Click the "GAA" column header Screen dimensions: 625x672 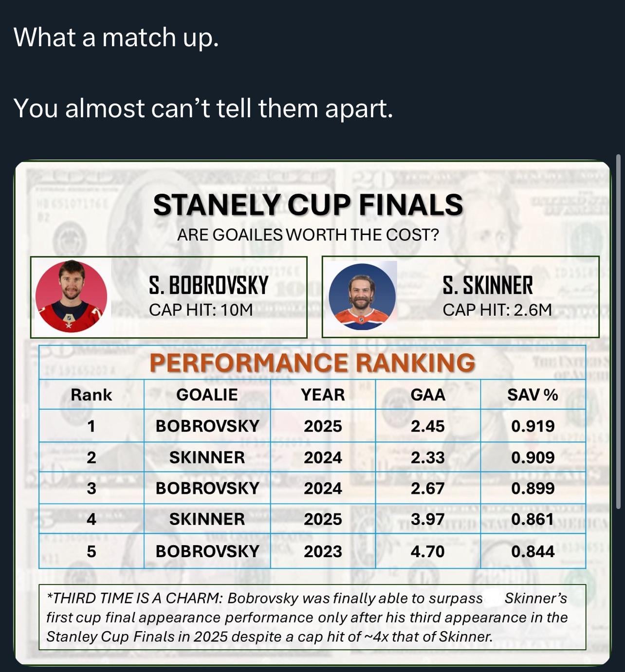coord(428,395)
